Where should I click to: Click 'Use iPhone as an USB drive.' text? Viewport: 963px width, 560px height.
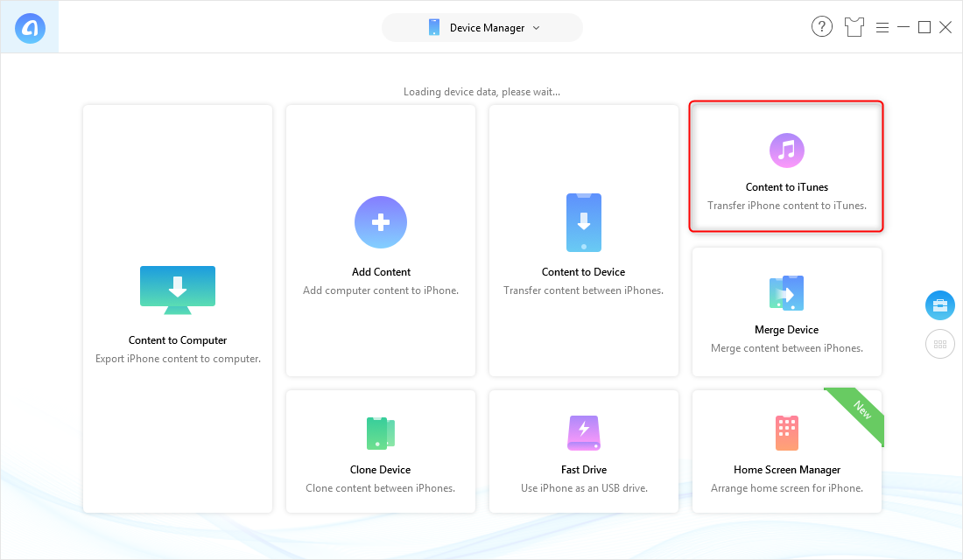coord(584,488)
